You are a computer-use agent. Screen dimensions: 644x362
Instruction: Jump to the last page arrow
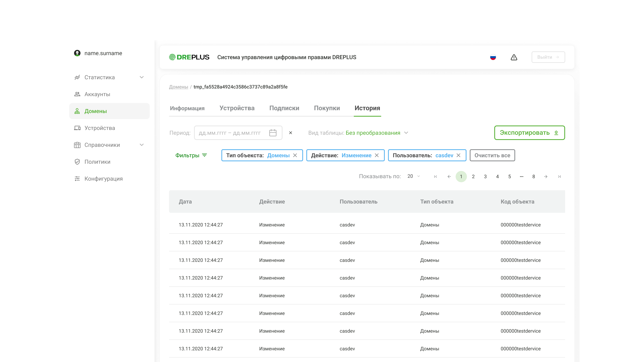click(559, 177)
